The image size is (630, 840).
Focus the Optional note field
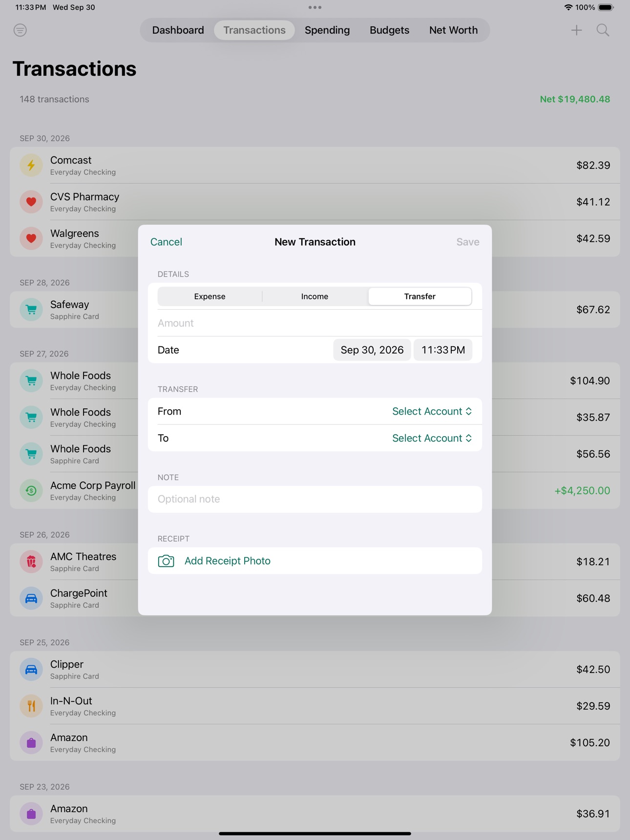(315, 499)
